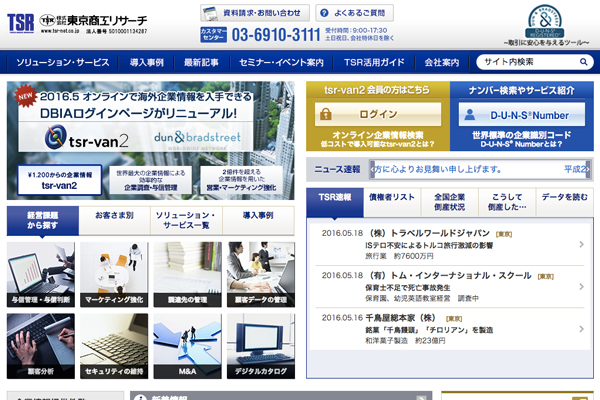The height and width of the screenshot is (400, 600).
Task: Click the 資料請求・お問い合わせ button
Action: [255, 13]
